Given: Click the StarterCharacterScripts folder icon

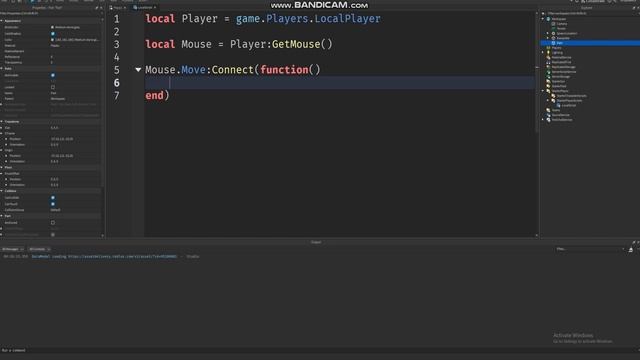Looking at the screenshot, I should click(x=553, y=96).
